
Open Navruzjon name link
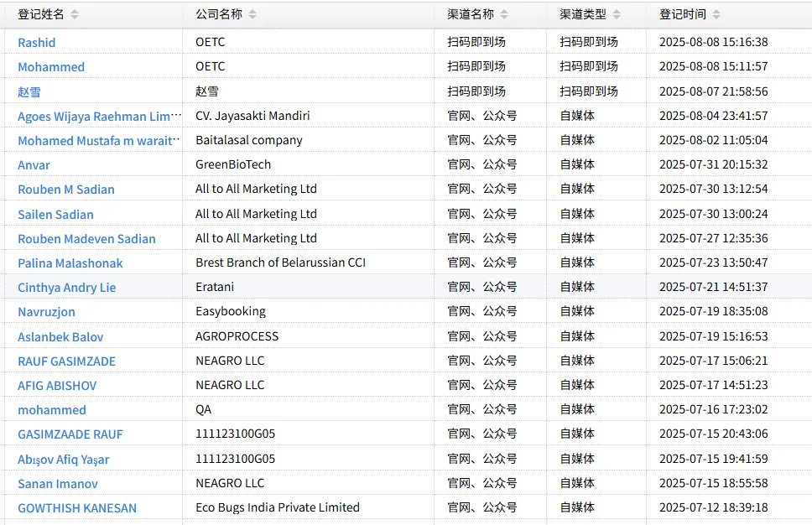tap(46, 311)
